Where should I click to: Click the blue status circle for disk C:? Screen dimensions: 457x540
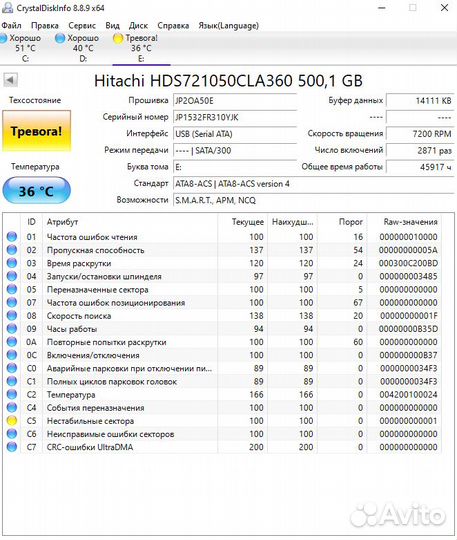click(3, 38)
